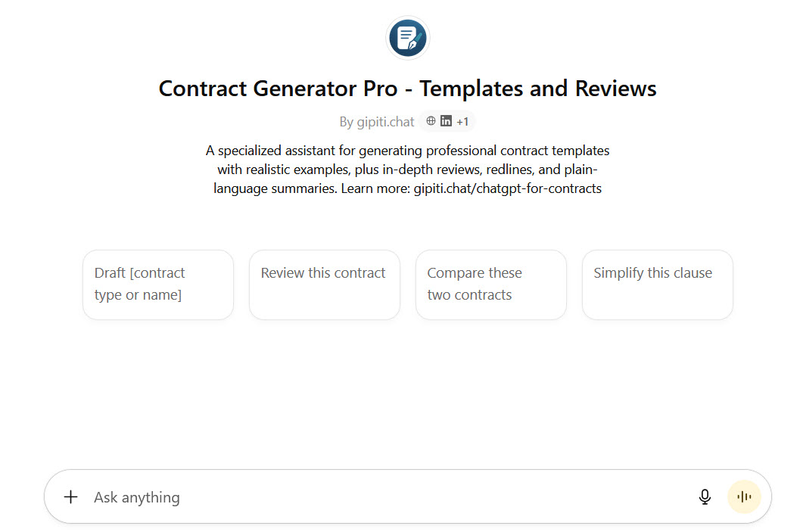Launch voice mode with the waveform icon

tap(744, 497)
